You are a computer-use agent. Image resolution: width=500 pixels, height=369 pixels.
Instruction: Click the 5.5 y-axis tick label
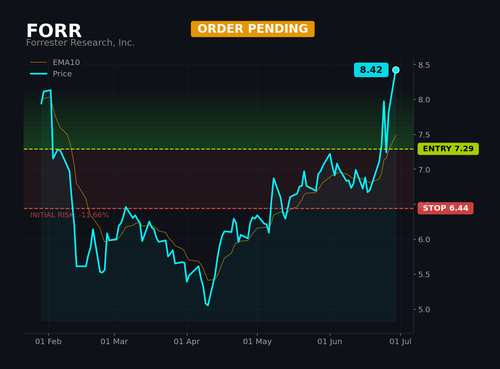click(x=424, y=274)
